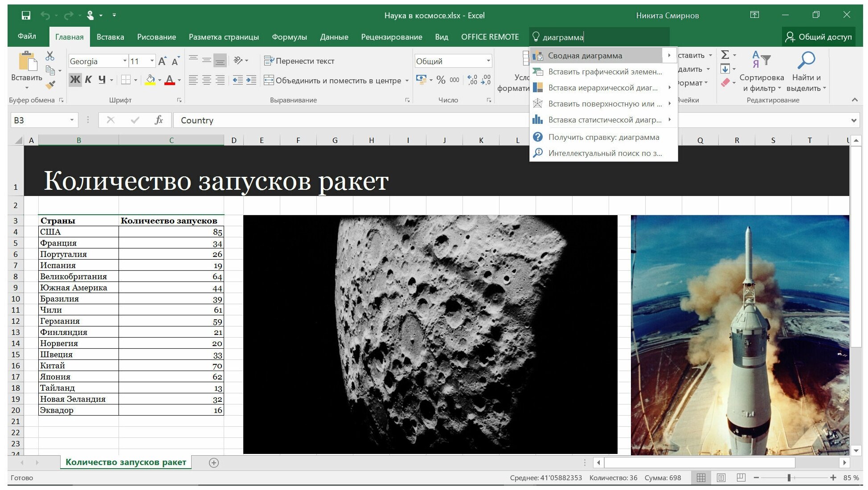Open text orientation options
Image resolution: width=868 pixels, height=490 pixels.
coord(241,60)
